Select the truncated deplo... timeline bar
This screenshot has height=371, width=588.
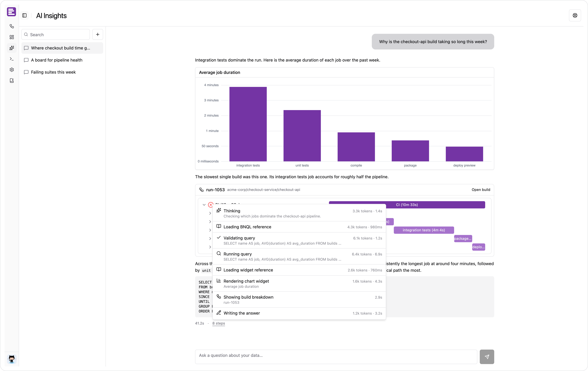478,247
